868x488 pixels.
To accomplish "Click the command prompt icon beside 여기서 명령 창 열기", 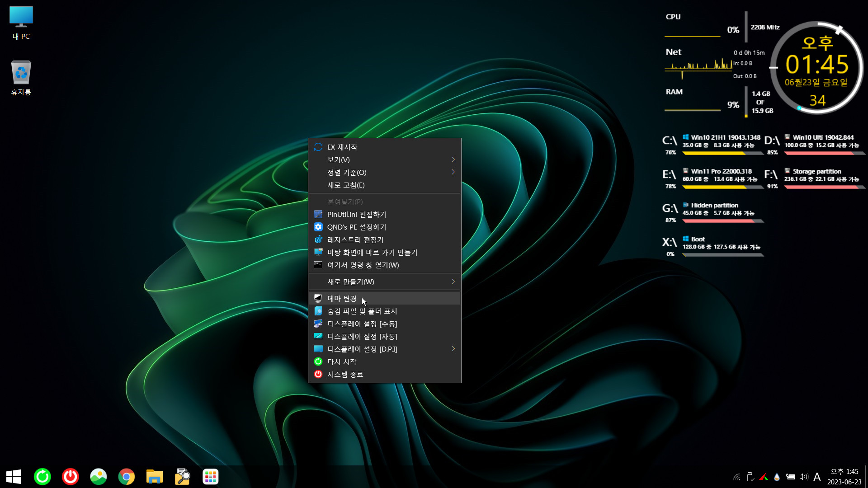I will coord(318,265).
